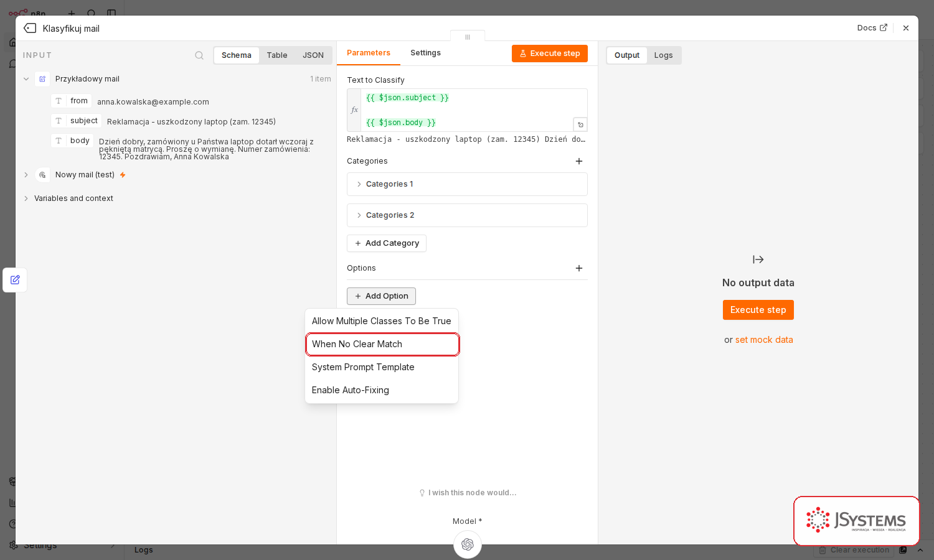This screenshot has width=934, height=560.
Task: Switch input view to JSON
Action: coord(313,55)
